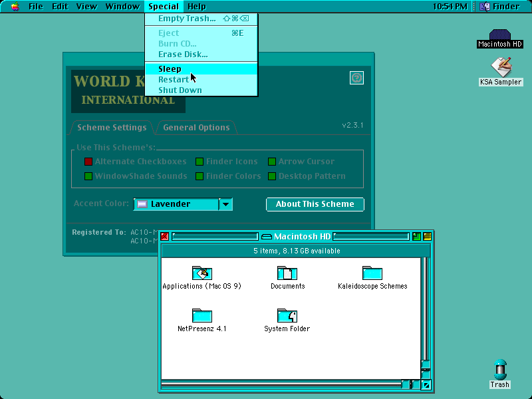Open the Help menu

click(197, 7)
